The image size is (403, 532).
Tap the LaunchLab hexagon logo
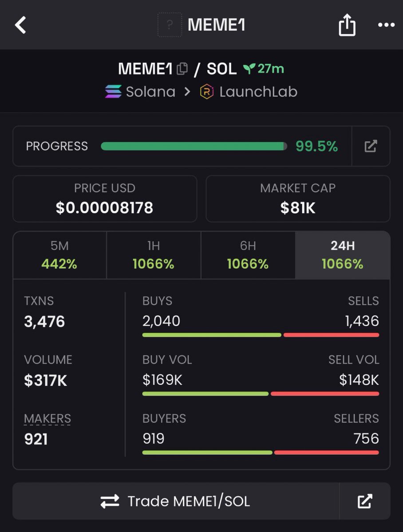pyautogui.click(x=206, y=92)
